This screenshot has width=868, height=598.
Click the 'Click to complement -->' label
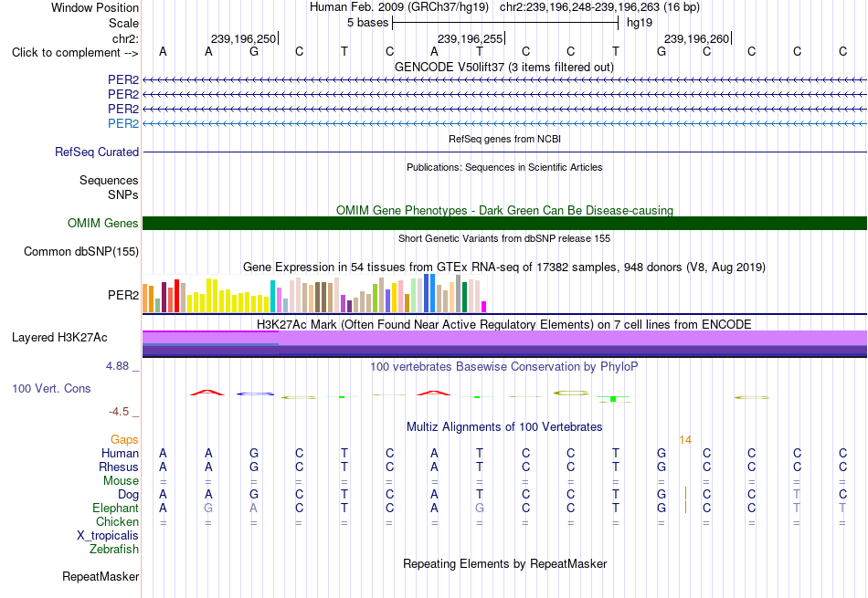[75, 53]
